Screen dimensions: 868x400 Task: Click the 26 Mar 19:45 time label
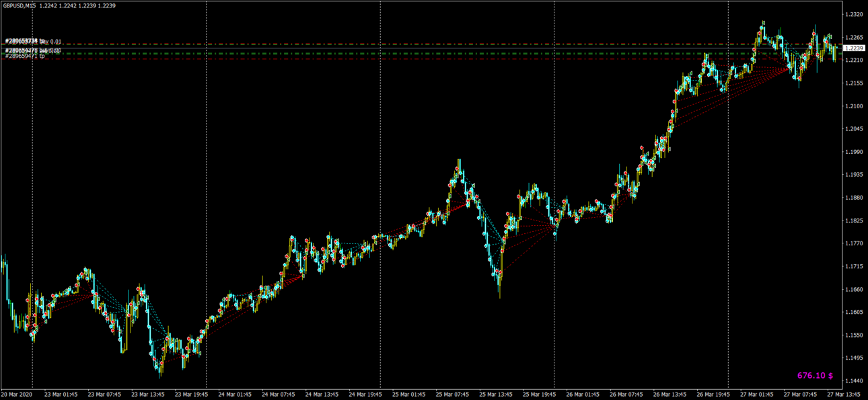pos(714,395)
